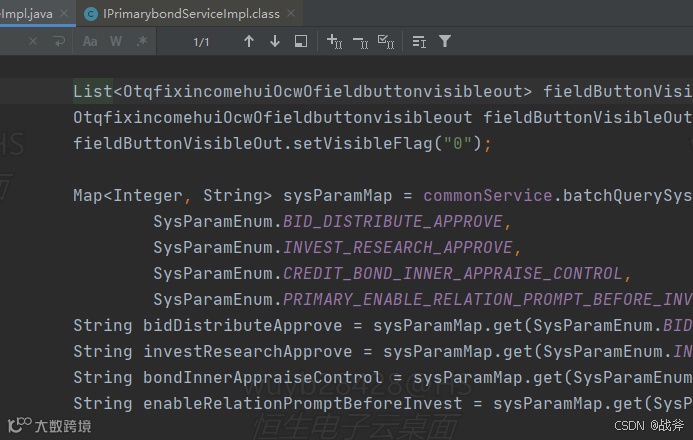Click the highlighted List keyword
Screen dimensions: 693x440
coord(93,91)
